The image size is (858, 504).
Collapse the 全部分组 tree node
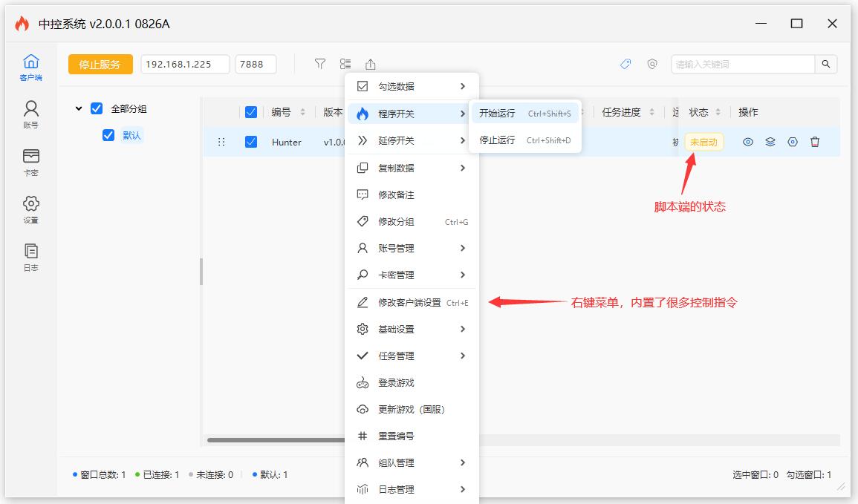click(79, 109)
